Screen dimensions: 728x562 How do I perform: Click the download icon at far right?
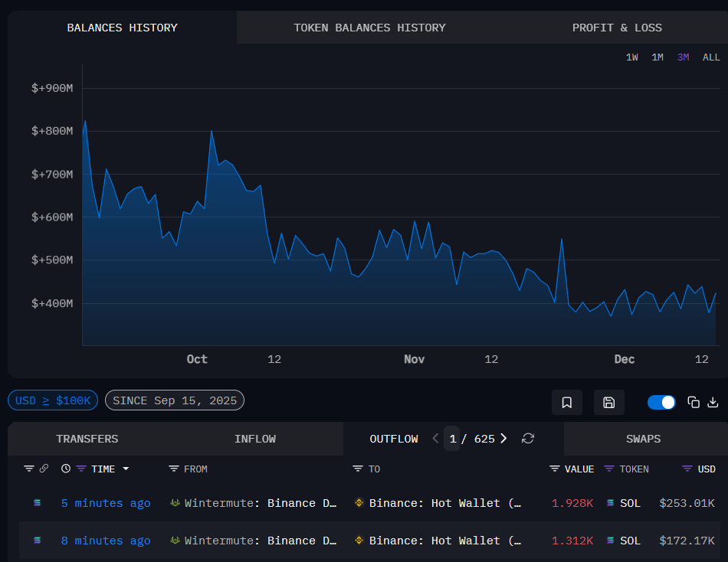(x=714, y=402)
